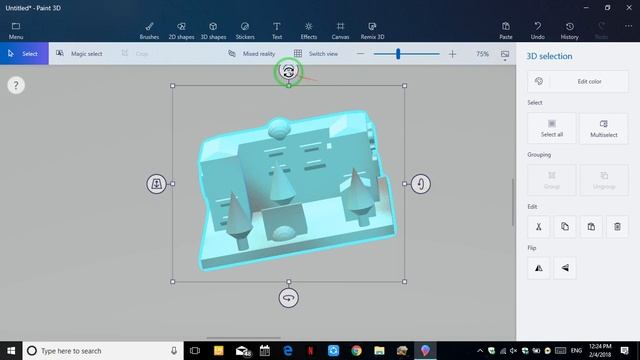640x360 pixels.
Task: Open the Action Center notifications icon
Action: tap(624, 351)
